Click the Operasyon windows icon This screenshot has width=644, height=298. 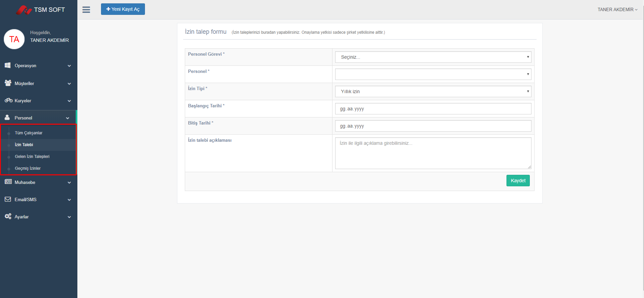coord(8,65)
